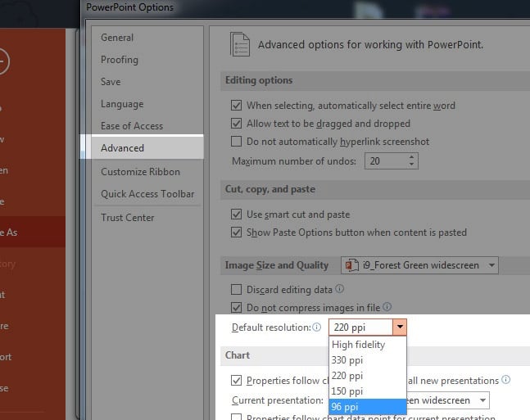This screenshot has height=420, width=530.
Task: Select the Quick Access Toolbar category
Action: (147, 194)
